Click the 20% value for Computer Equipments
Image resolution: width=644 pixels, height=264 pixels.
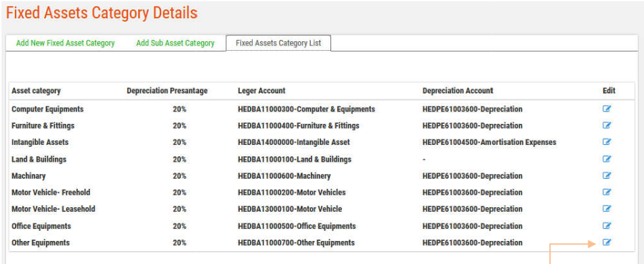179,109
